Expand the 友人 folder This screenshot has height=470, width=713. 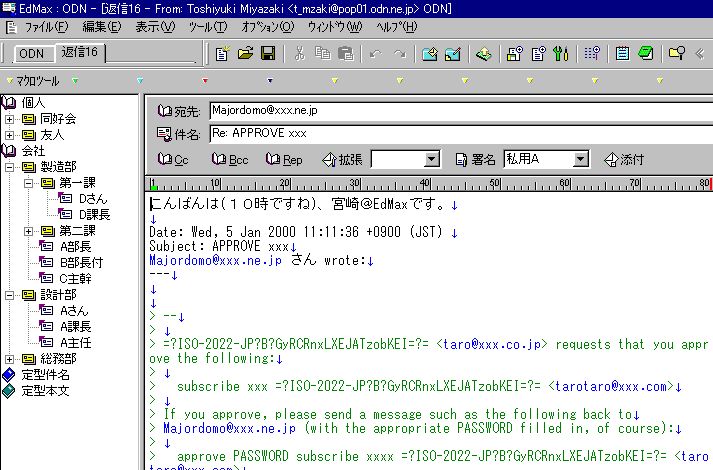(9, 135)
